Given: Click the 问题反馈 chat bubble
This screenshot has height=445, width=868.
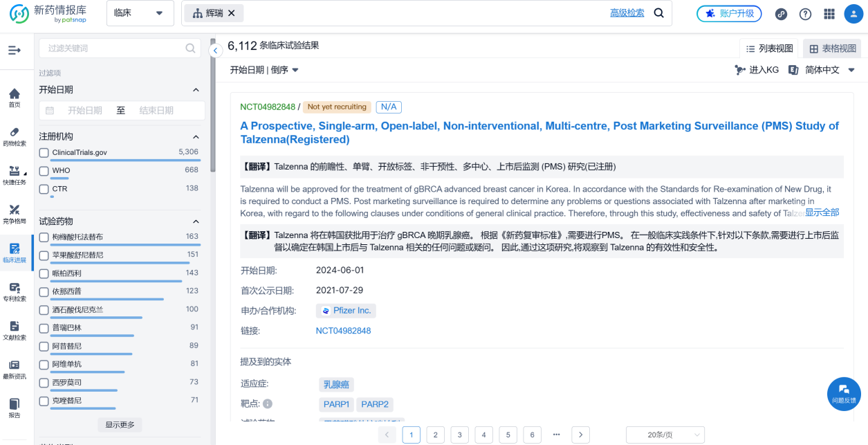Looking at the screenshot, I should 843,393.
